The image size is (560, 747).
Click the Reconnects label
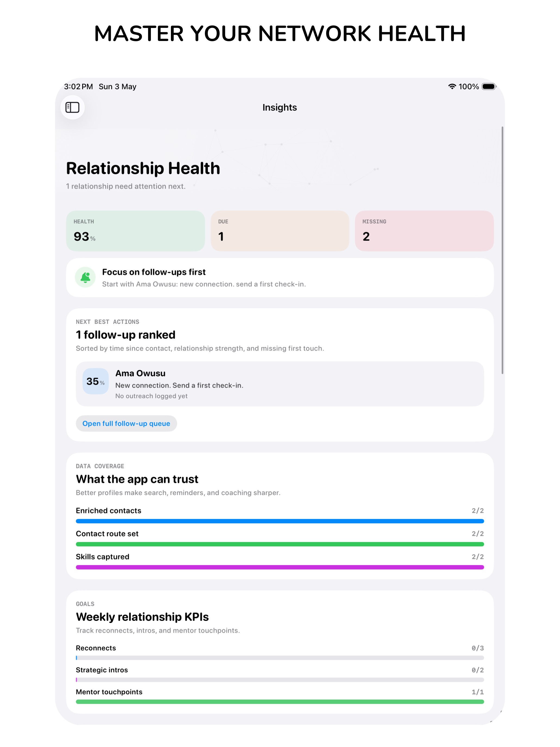click(96, 648)
